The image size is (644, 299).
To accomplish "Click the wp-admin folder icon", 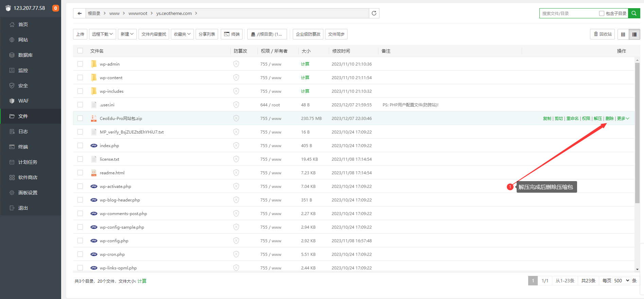I will coord(94,64).
